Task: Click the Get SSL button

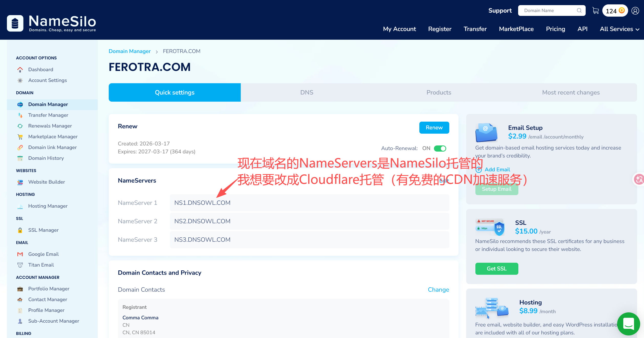Action: (496, 269)
